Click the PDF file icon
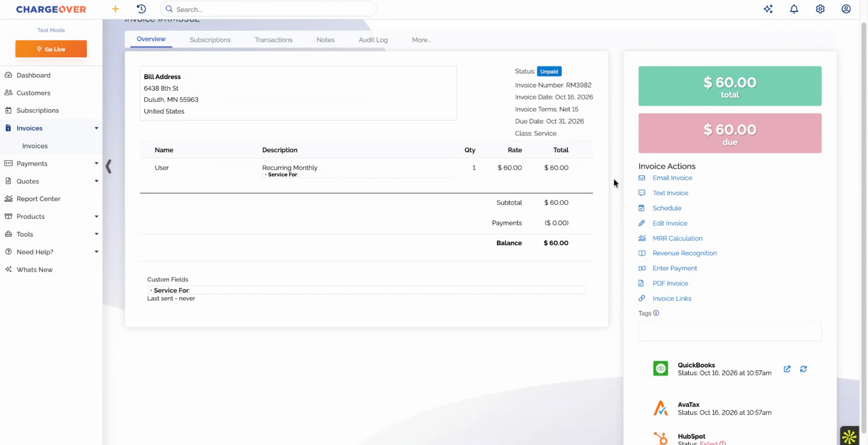Screen dimensions: 868x445 point(641,283)
